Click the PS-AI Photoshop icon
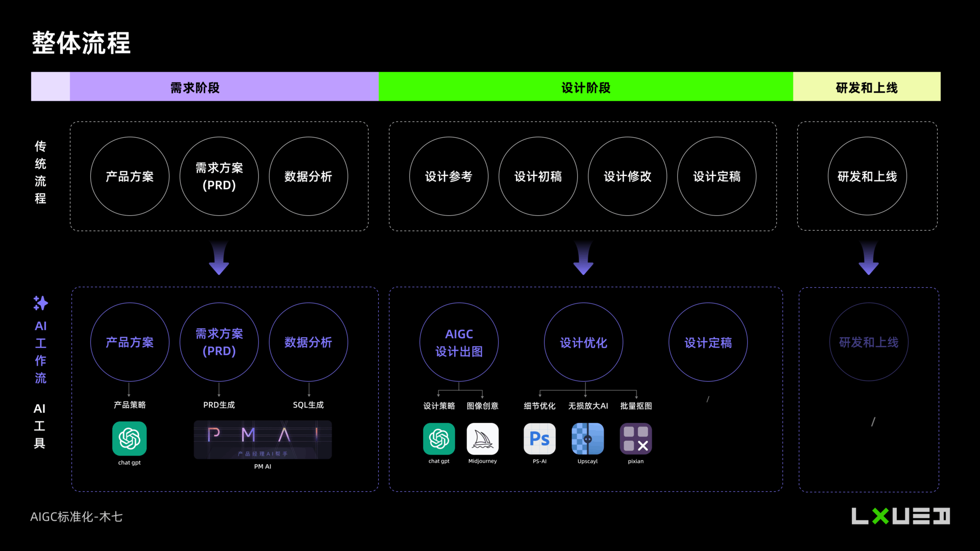Screen dimensions: 980x551 (x=540, y=439)
